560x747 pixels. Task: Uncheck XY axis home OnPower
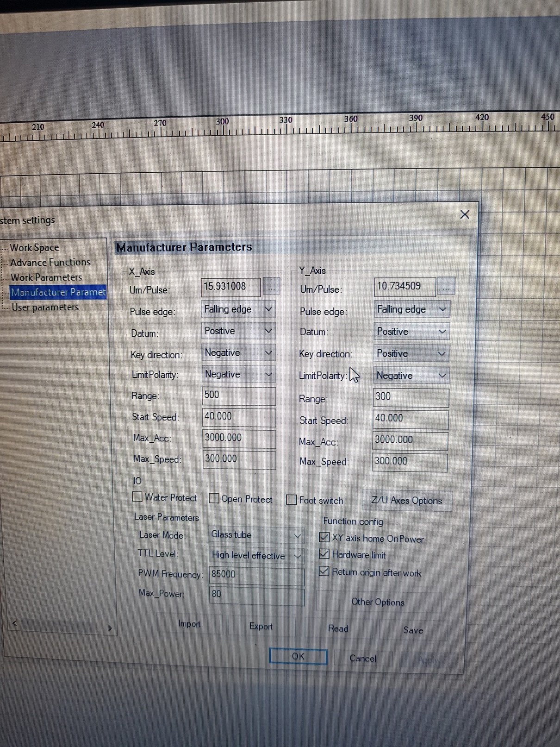(324, 538)
